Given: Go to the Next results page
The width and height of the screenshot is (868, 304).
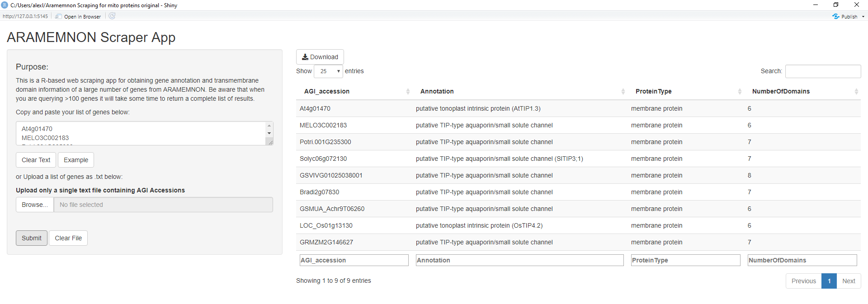Looking at the screenshot, I should point(849,281).
